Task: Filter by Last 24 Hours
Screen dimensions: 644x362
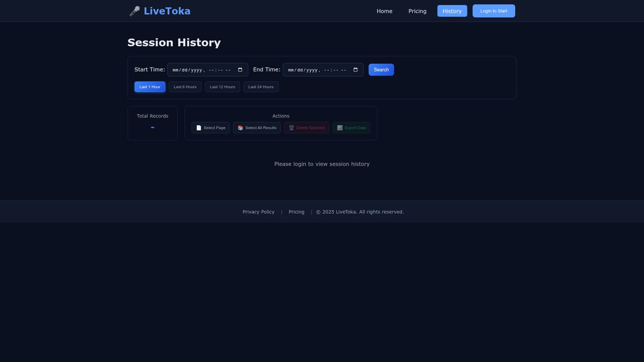Action: [x=261, y=87]
